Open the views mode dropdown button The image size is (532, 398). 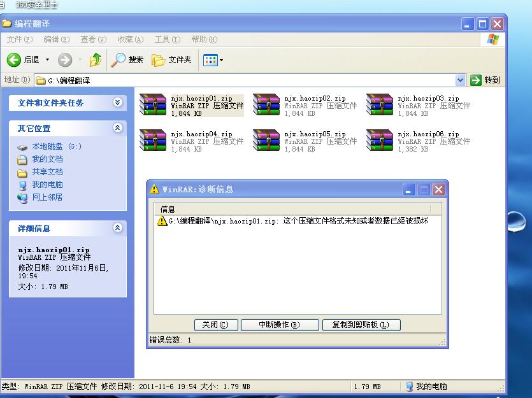213,60
